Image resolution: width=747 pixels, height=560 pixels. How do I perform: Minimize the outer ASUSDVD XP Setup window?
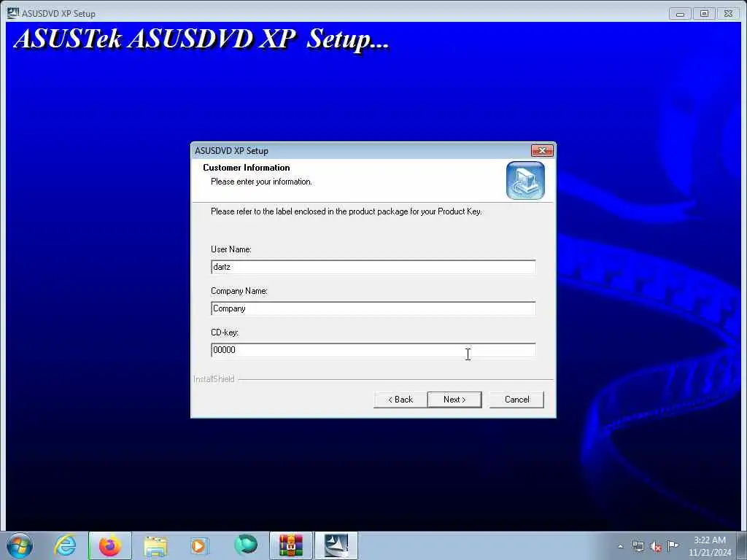point(680,14)
